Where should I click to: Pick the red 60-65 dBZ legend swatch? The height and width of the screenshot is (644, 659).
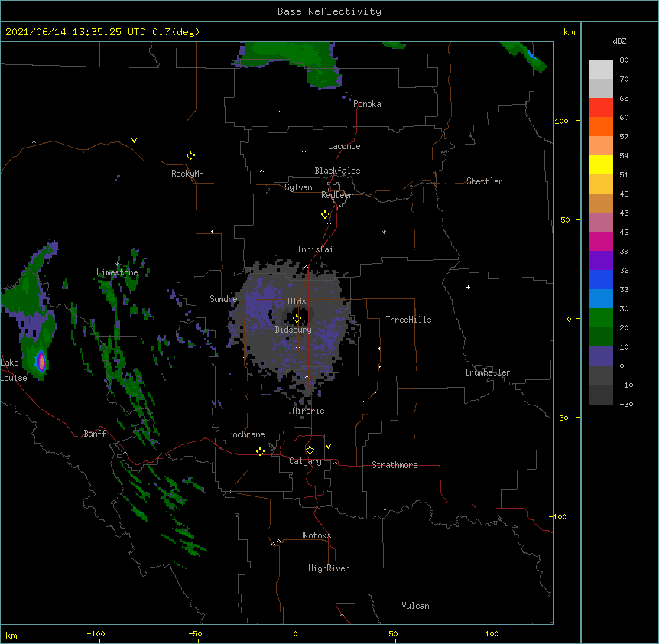point(601,107)
